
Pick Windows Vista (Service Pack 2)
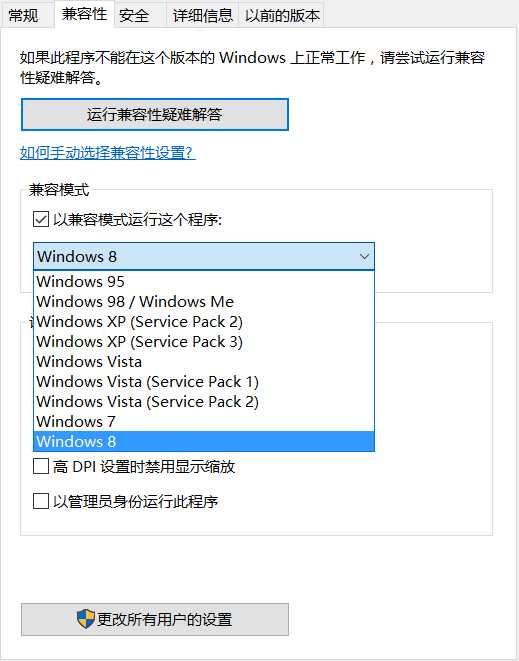204,402
